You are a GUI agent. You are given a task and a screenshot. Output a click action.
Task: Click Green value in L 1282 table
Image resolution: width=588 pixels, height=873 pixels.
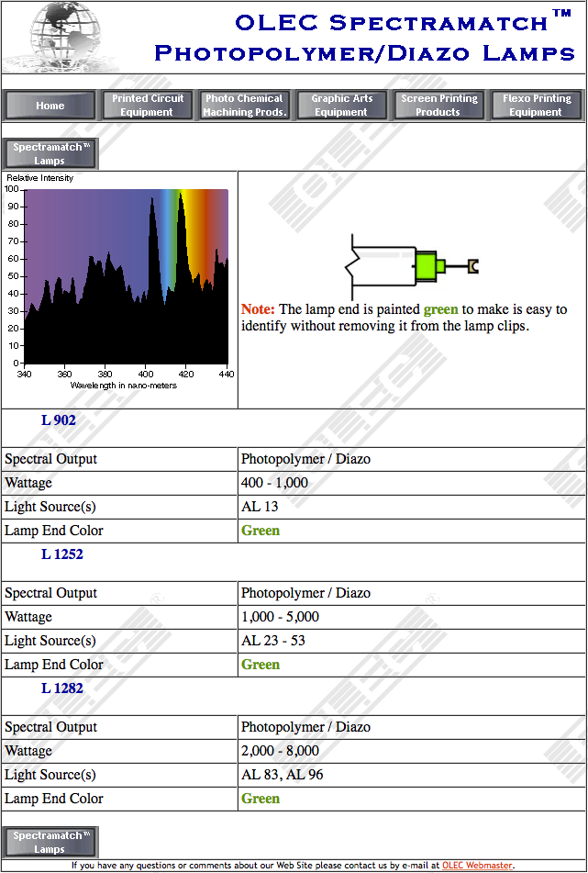[x=261, y=799]
